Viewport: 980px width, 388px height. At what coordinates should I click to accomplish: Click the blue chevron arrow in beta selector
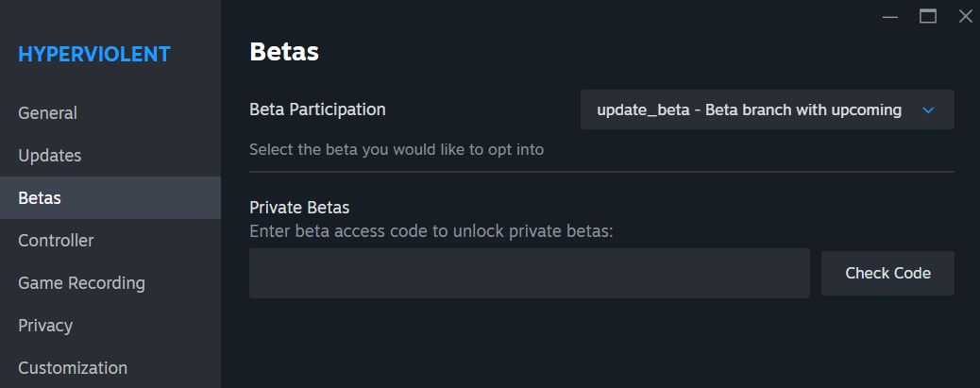(927, 110)
